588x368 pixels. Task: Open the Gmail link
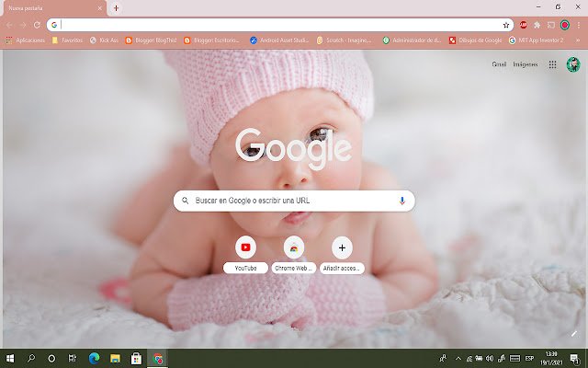(499, 64)
